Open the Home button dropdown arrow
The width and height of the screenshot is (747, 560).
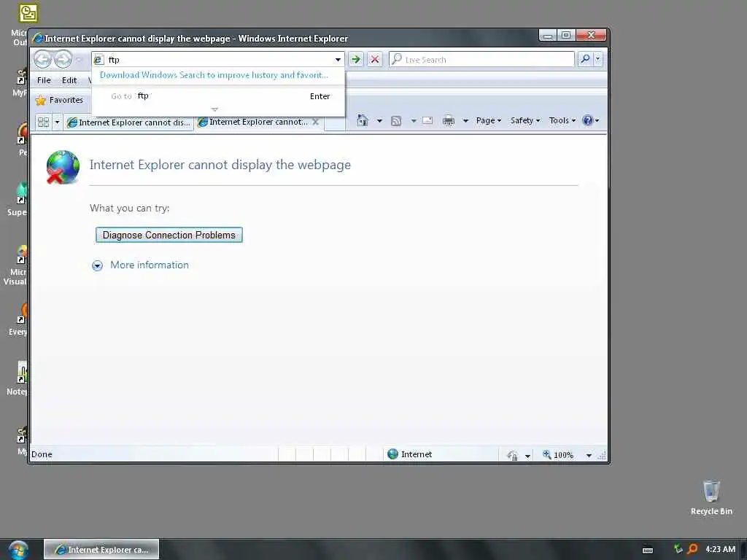click(x=379, y=120)
